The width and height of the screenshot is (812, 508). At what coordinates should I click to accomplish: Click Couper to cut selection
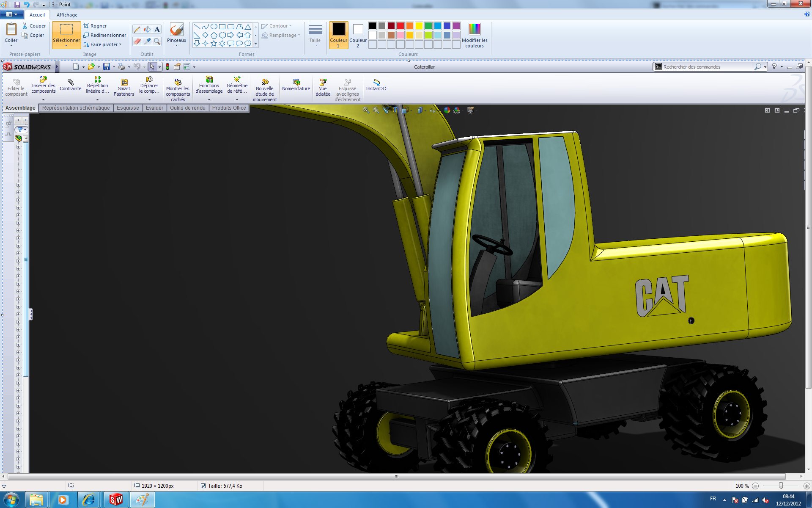coord(34,26)
